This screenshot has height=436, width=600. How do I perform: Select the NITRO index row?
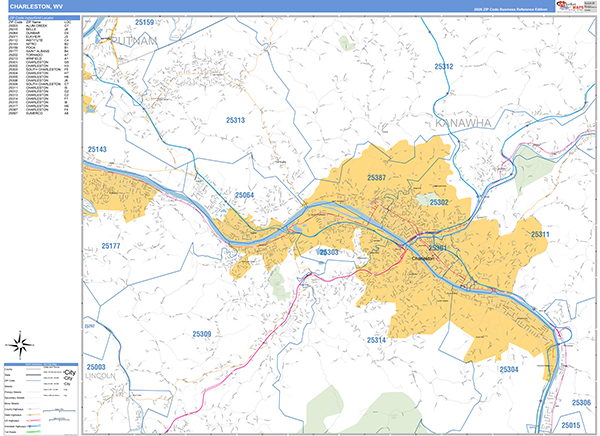point(39,44)
